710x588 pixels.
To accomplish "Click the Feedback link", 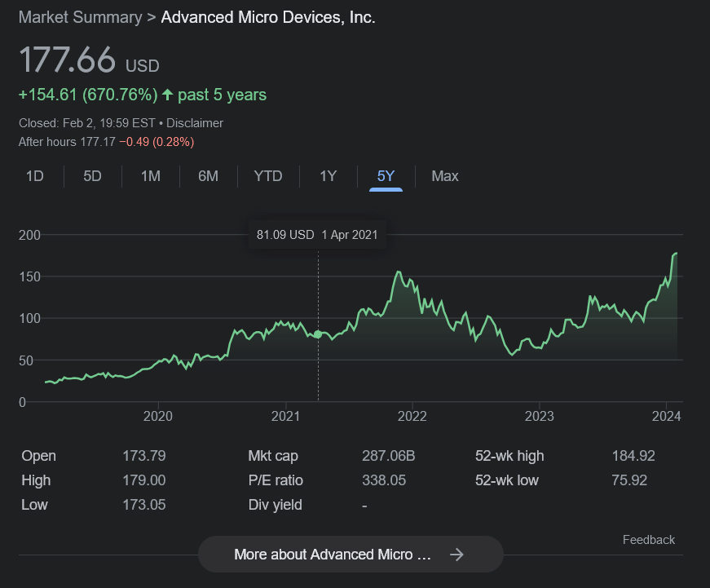I will [x=649, y=540].
